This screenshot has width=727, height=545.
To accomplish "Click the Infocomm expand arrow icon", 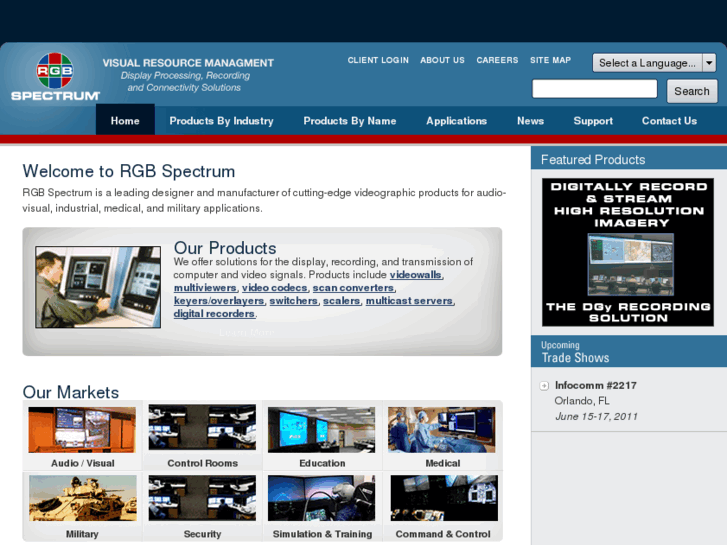I will 544,386.
